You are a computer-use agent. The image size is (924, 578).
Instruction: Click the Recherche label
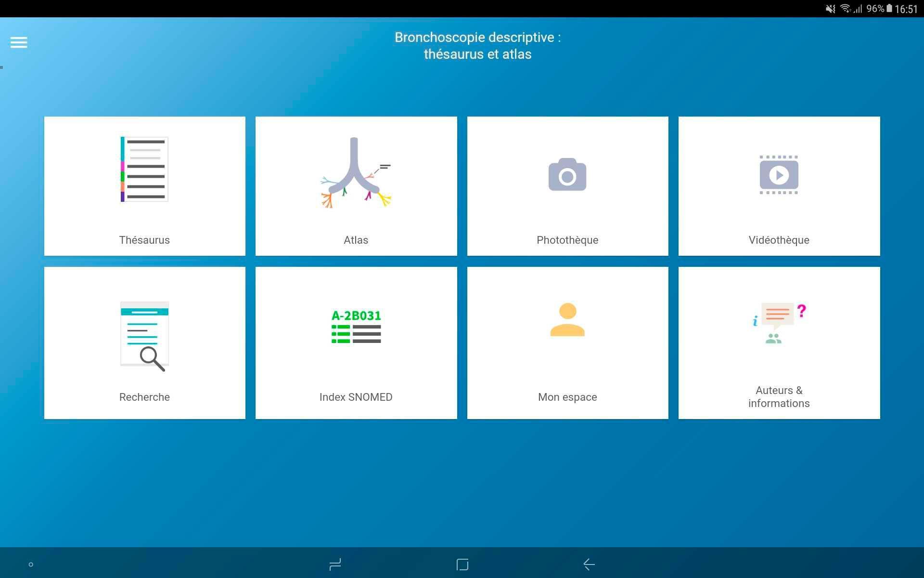[x=144, y=397]
